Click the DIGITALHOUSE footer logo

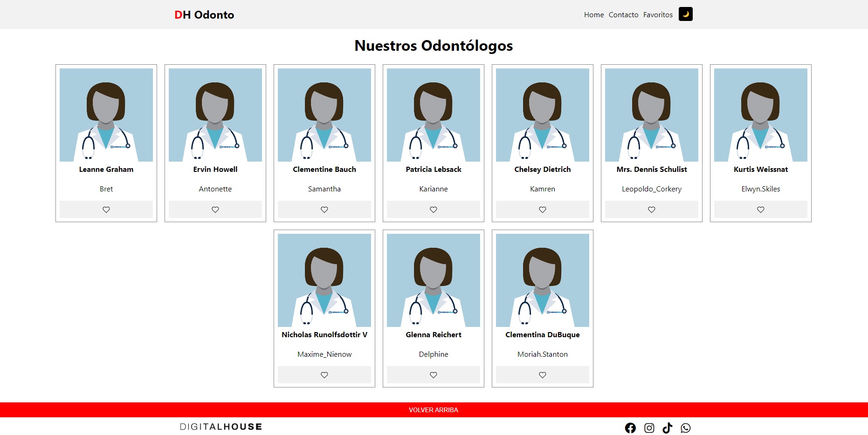220,426
